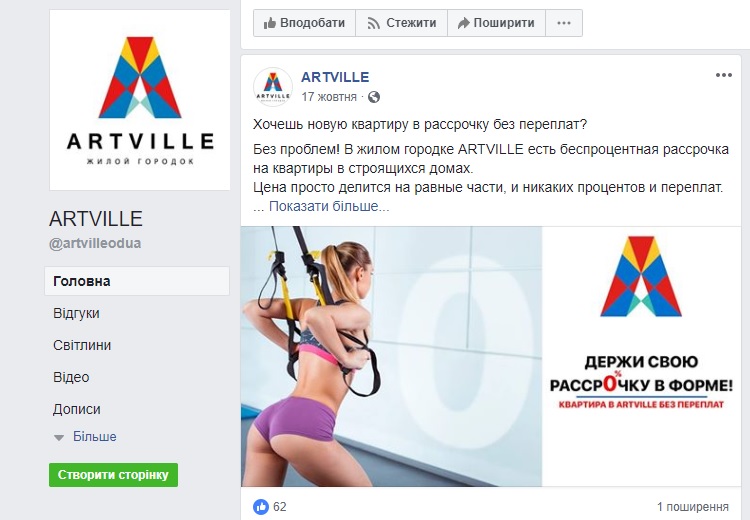750x520 pixels.
Task: Click the blue like reaction icon
Action: point(261,507)
